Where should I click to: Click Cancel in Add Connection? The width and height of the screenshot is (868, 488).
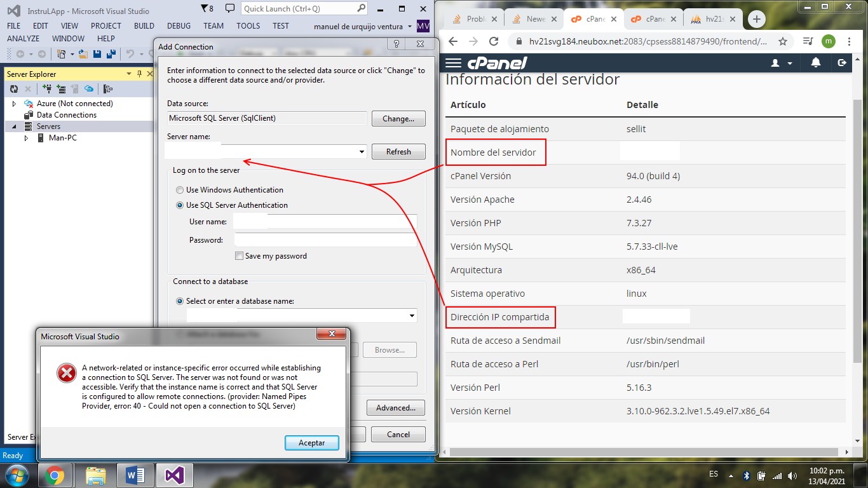coord(398,435)
